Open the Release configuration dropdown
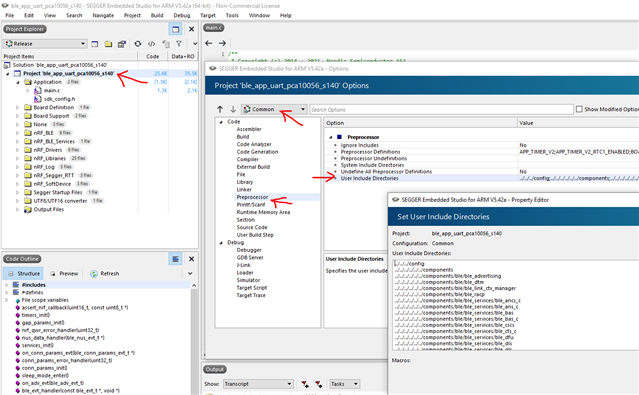 [x=45, y=44]
